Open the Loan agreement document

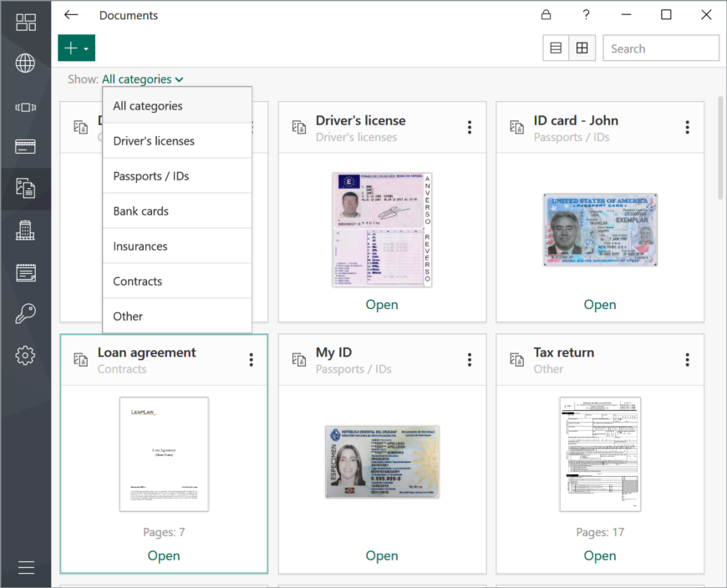(x=164, y=555)
